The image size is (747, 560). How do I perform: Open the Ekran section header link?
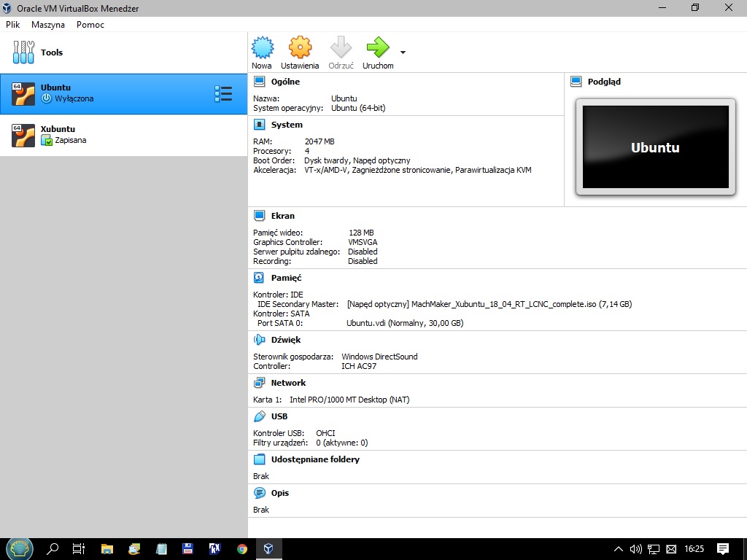pos(283,216)
